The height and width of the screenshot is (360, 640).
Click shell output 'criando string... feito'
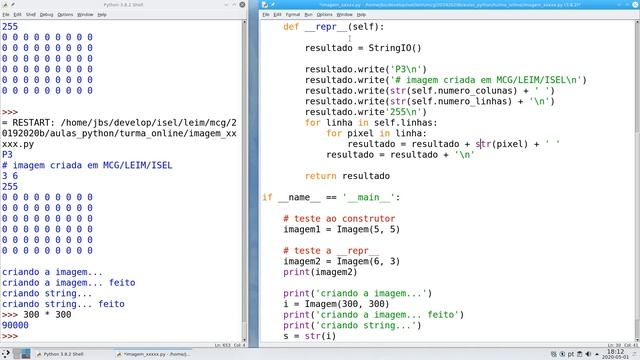(x=63, y=304)
